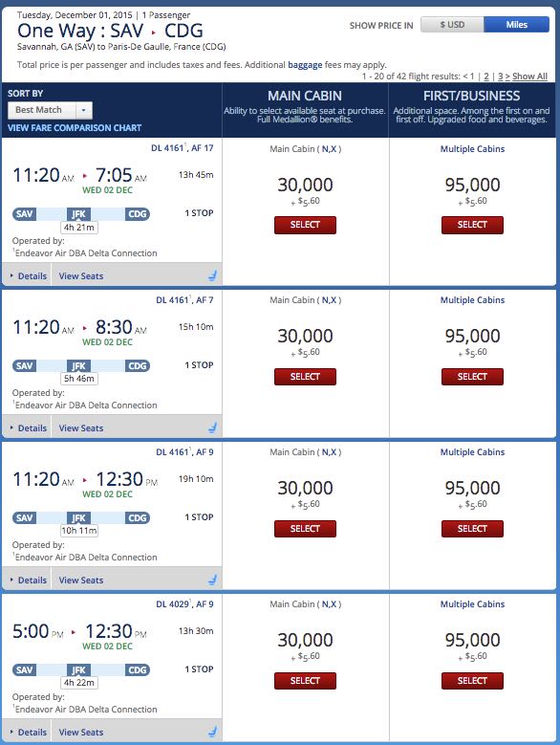Screen dimensions: 560x745
Task: Click seat icon for DL 4029 flight
Action: pos(212,732)
